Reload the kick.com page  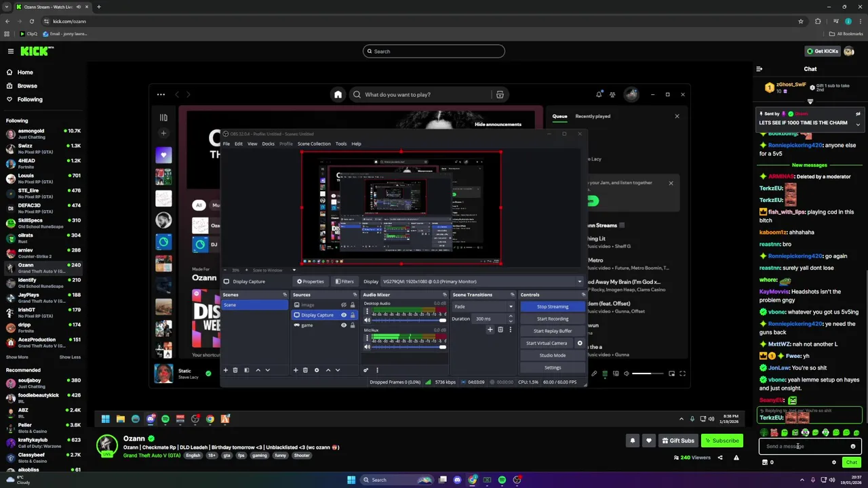(x=31, y=21)
